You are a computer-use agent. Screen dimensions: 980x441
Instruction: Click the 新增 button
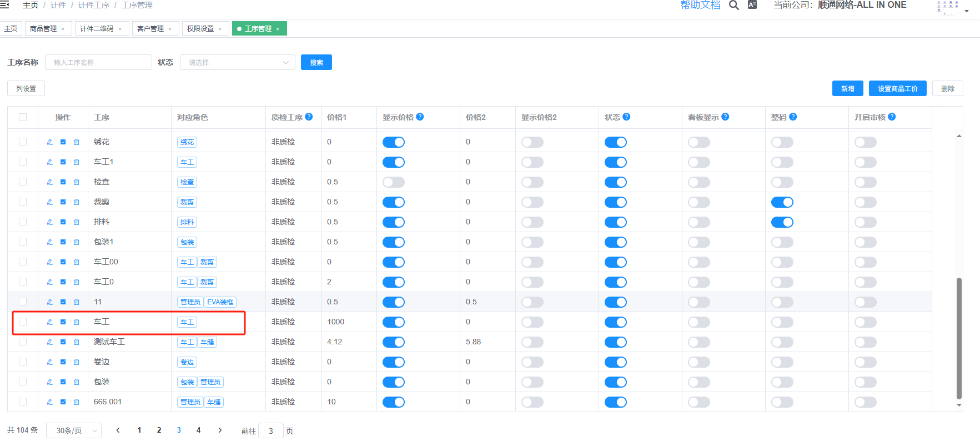(847, 89)
